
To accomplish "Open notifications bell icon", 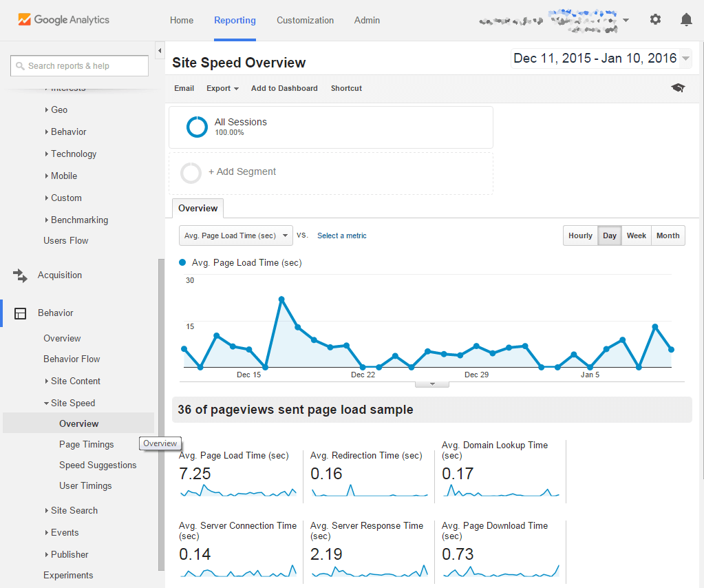I will pyautogui.click(x=686, y=20).
